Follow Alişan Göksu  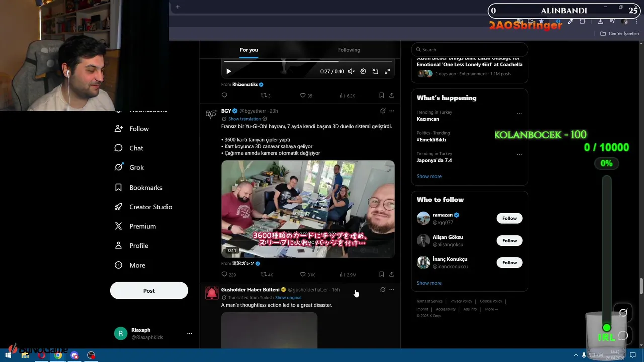[x=509, y=241]
